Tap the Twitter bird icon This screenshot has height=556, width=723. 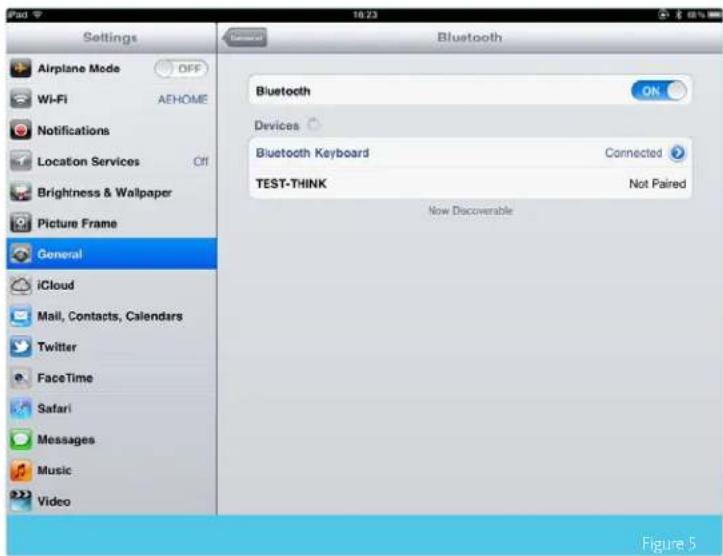click(x=21, y=347)
